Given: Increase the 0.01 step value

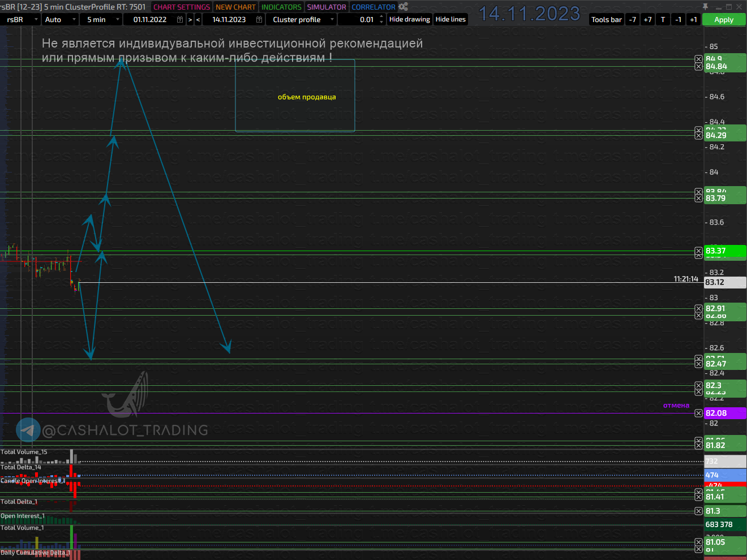Looking at the screenshot, I should [x=381, y=16].
